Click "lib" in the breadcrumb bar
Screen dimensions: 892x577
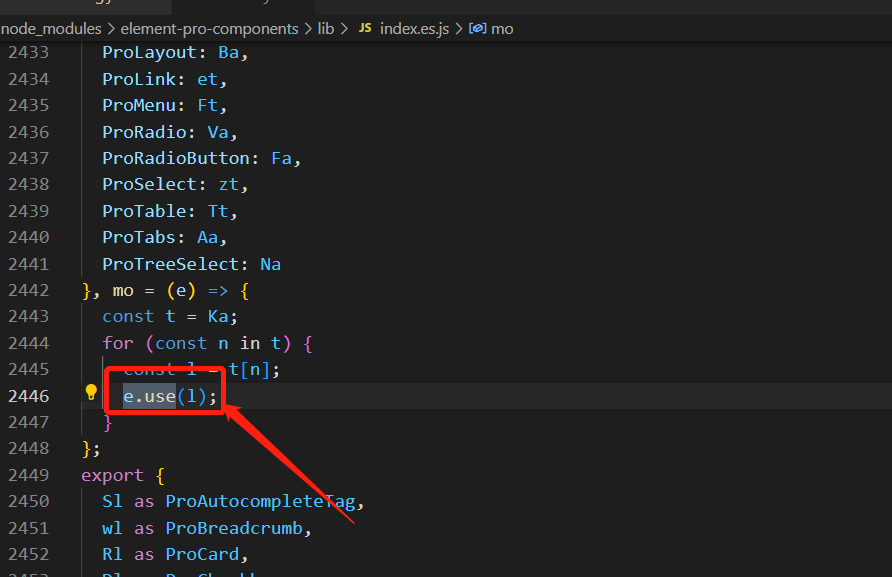click(x=326, y=28)
